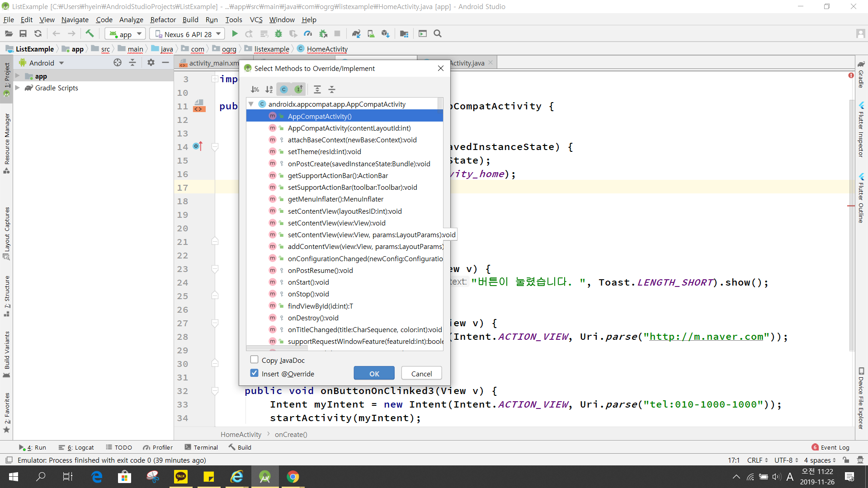
Task: Enable the Copy JavaDoc checkbox
Action: [255, 360]
